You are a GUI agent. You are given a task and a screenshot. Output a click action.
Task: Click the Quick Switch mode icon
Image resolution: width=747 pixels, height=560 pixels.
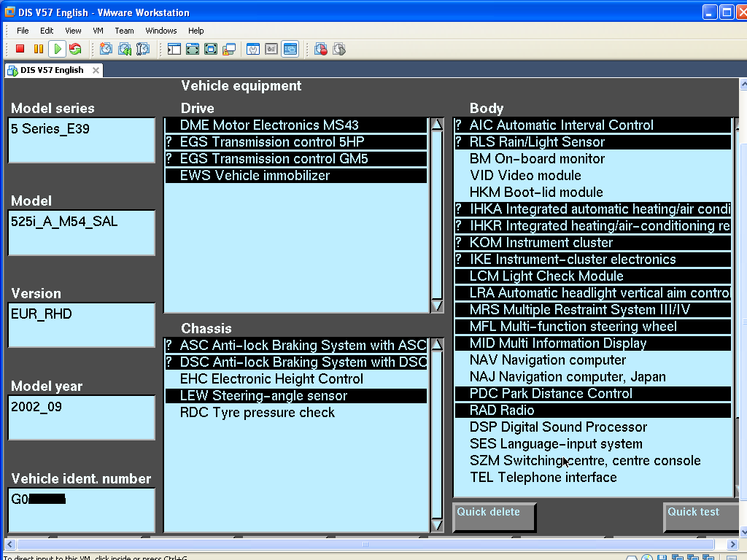211,49
